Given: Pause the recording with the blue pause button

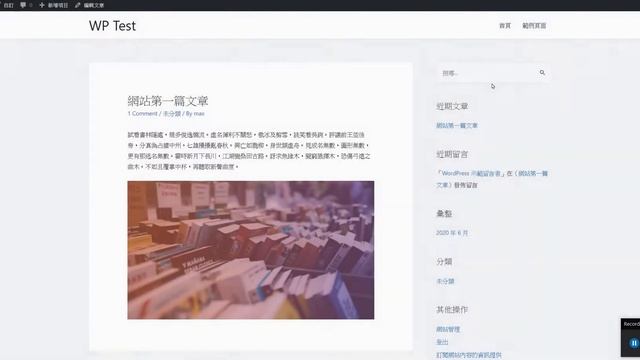Looking at the screenshot, I should point(634,343).
